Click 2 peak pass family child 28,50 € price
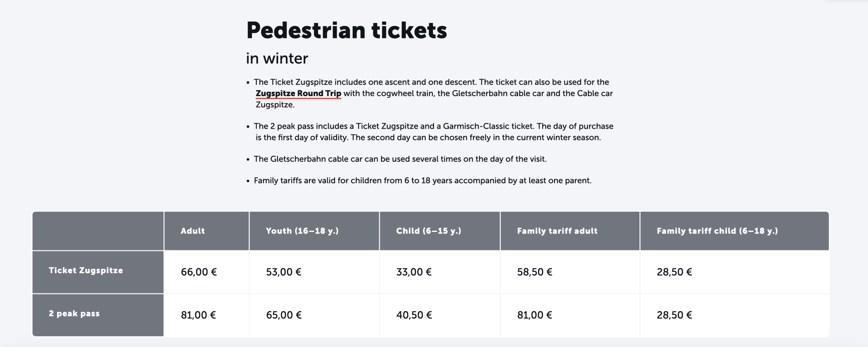Viewport: 868px width, 347px height. pyautogui.click(x=674, y=315)
